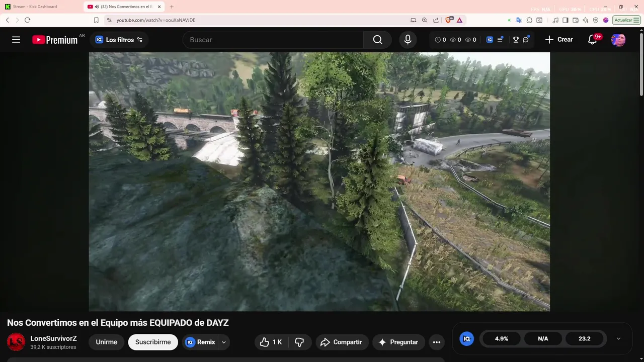The height and width of the screenshot is (362, 644).
Task: Click the Actualizar update menu button
Action: [626, 20]
